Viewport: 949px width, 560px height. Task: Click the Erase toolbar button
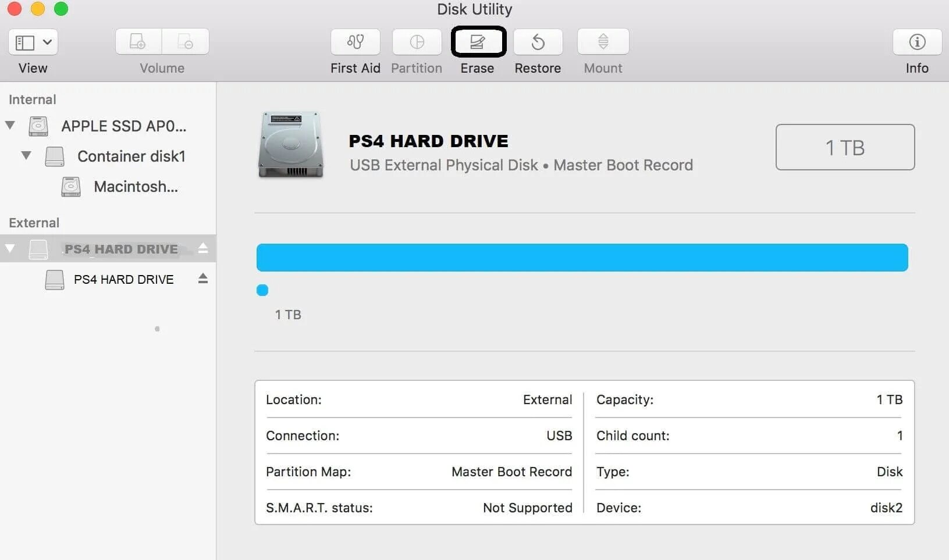click(478, 42)
